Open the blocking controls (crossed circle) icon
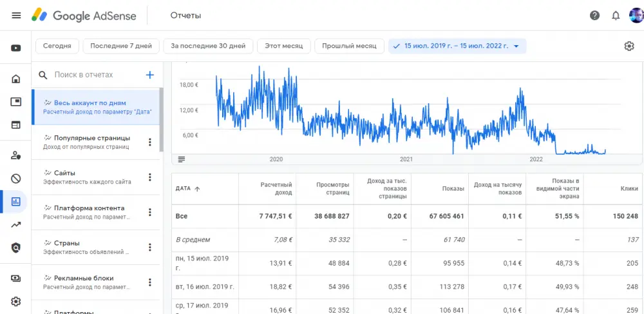644x314 pixels. 16,179
